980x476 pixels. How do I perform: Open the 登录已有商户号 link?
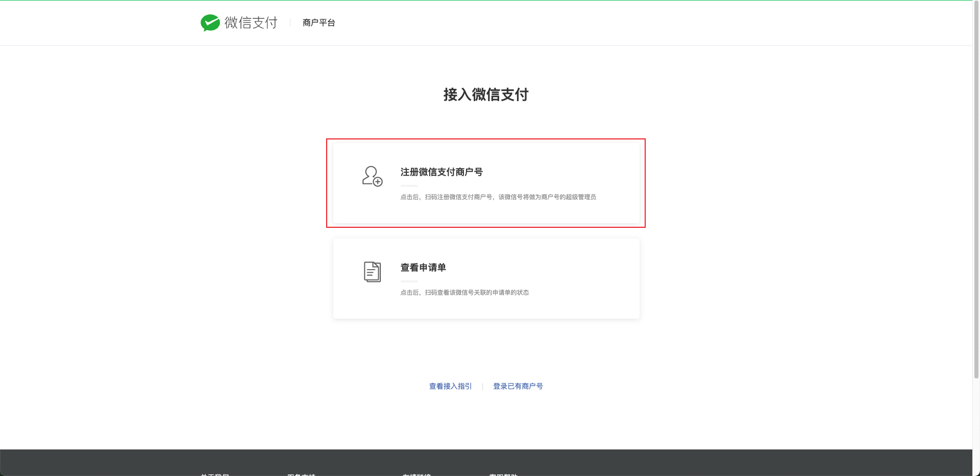(x=518, y=386)
